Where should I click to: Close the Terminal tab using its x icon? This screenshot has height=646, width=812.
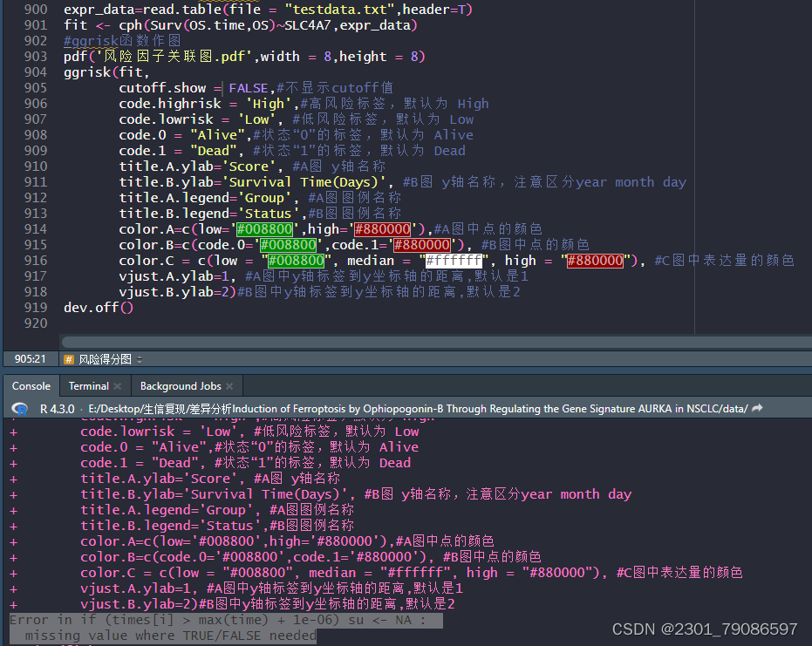tap(116, 385)
